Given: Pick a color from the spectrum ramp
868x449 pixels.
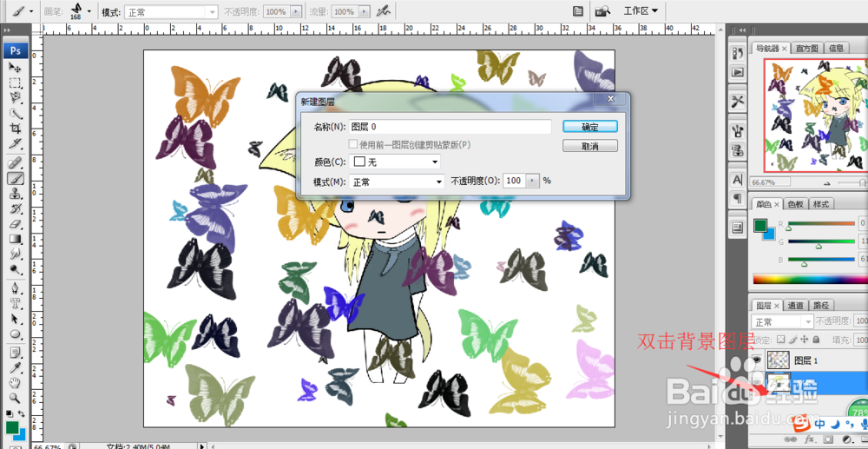Looking at the screenshot, I should click(x=811, y=279).
